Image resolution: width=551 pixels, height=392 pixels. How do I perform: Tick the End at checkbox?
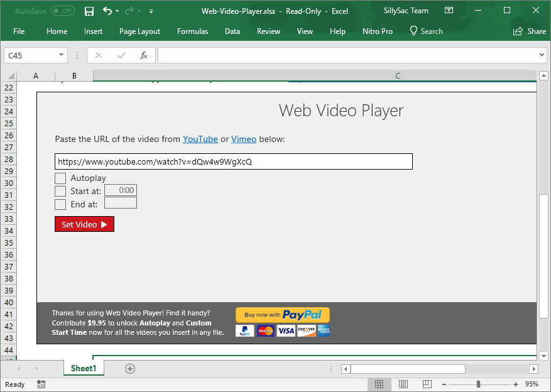point(60,204)
